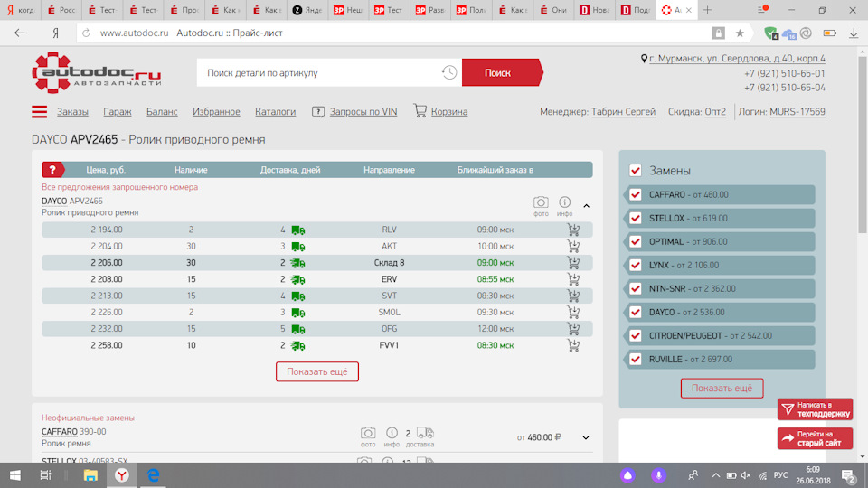Open the Заказы menu item
Viewport: 868px width, 488px height.
click(x=72, y=112)
